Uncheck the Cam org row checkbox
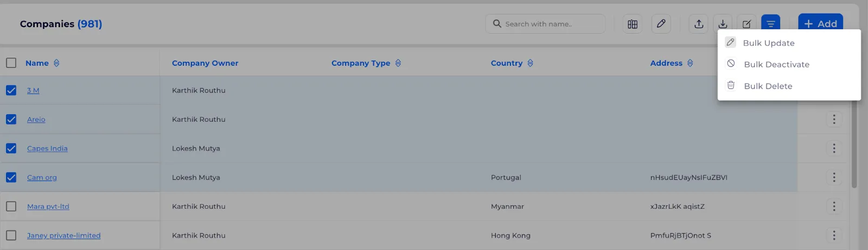Screen dimensions: 868x250 point(11,177)
